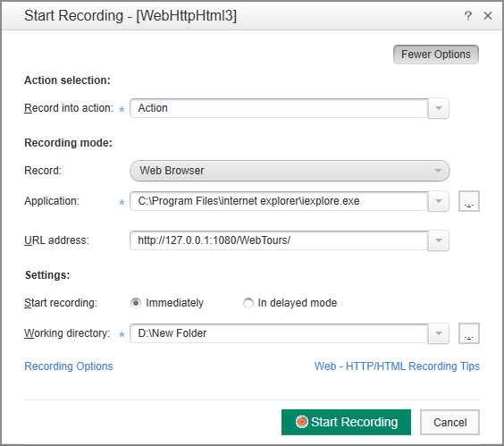Click the green Start Recording button

(x=346, y=422)
